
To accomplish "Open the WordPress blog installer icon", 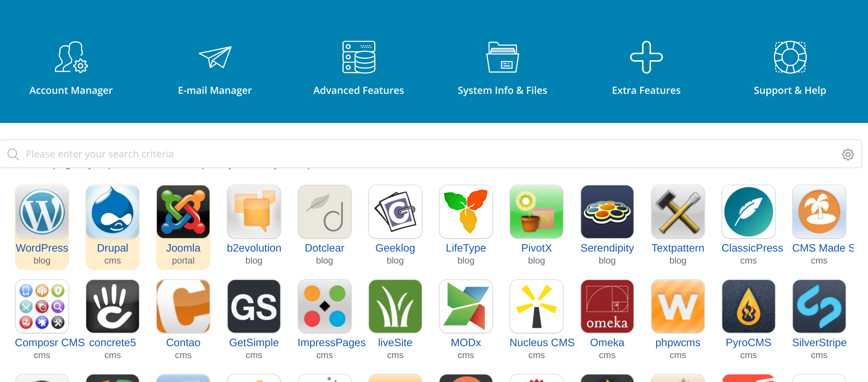I will (x=42, y=212).
